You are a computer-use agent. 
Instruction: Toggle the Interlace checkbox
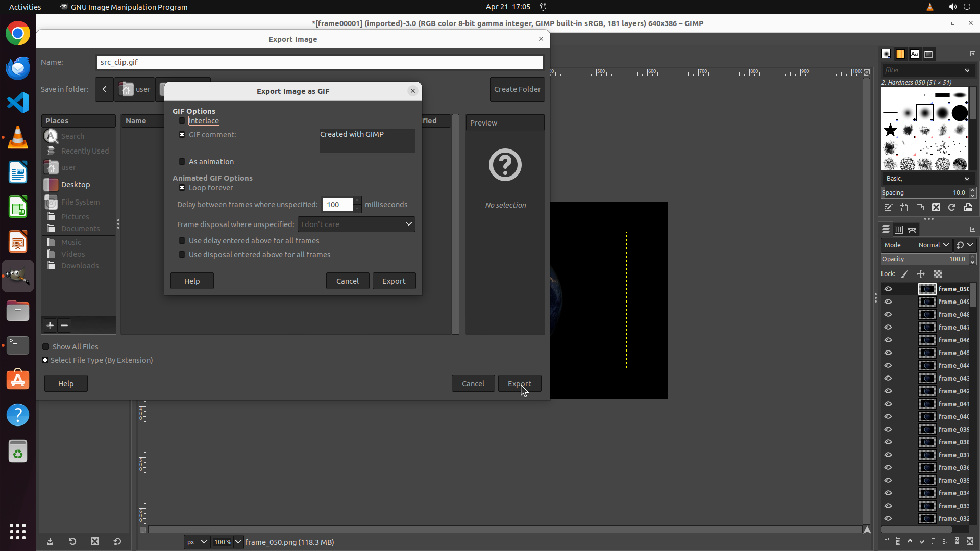pos(182,121)
